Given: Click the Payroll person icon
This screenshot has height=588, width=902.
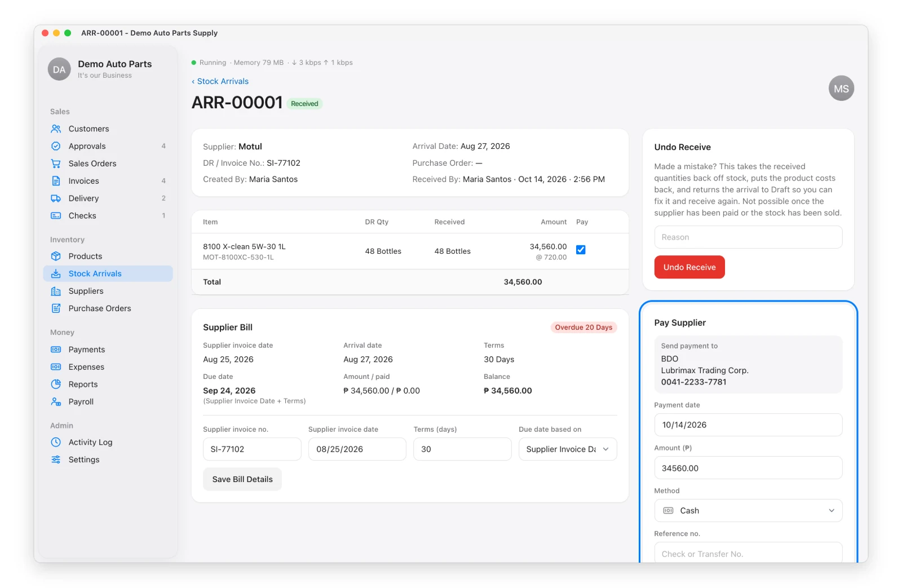Looking at the screenshot, I should [x=56, y=403].
